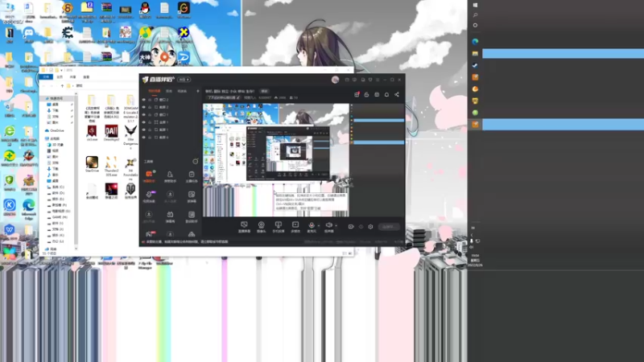The width and height of the screenshot is (644, 362).
Task: Hide the 窗口 2 source via its eye icon
Action: pyautogui.click(x=144, y=100)
